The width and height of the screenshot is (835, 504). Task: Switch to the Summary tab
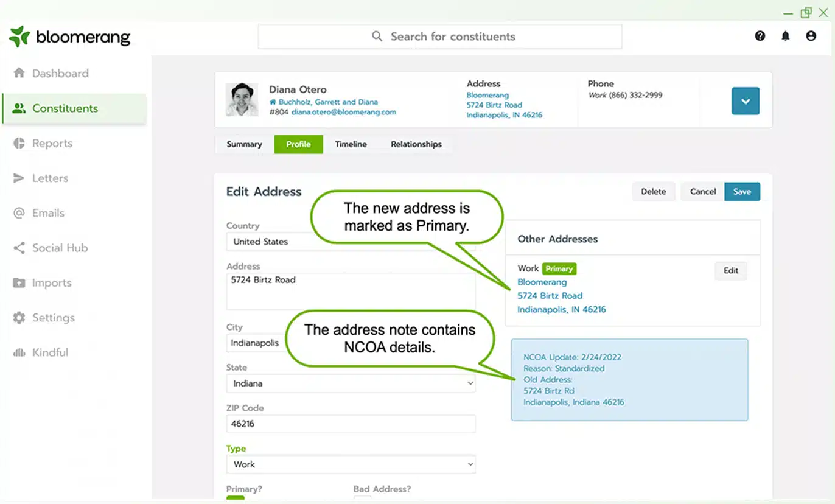pos(244,144)
